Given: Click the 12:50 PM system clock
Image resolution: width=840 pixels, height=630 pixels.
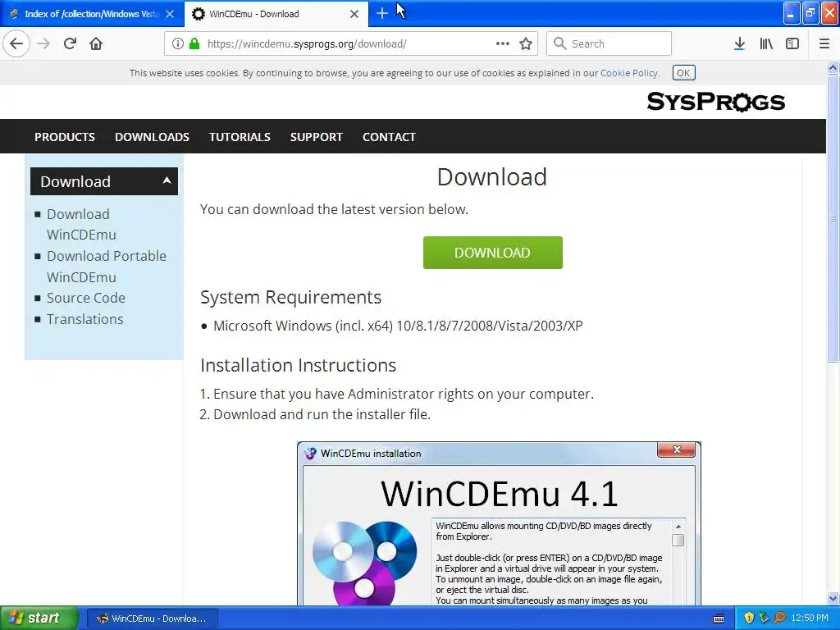Looking at the screenshot, I should (x=810, y=619).
